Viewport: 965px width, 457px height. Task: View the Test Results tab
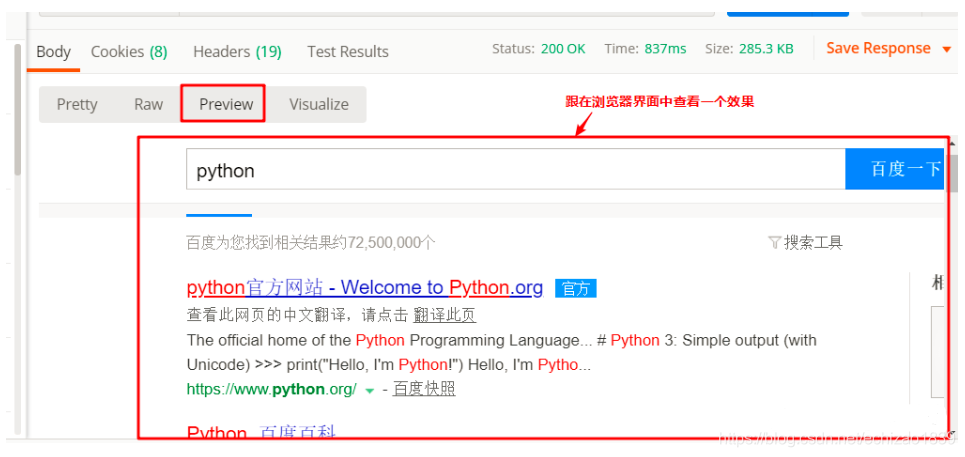pos(348,52)
